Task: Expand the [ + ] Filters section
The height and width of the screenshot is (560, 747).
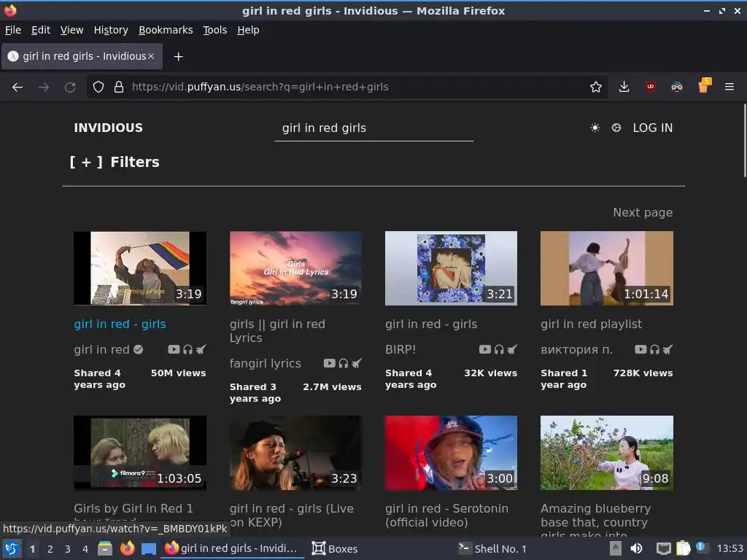Action: [x=115, y=162]
